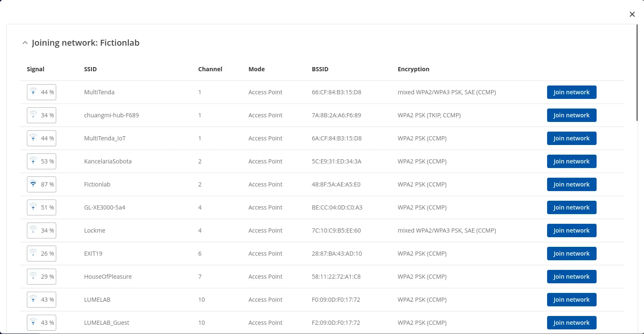Join the LUMELAB_Guest network

click(x=571, y=323)
